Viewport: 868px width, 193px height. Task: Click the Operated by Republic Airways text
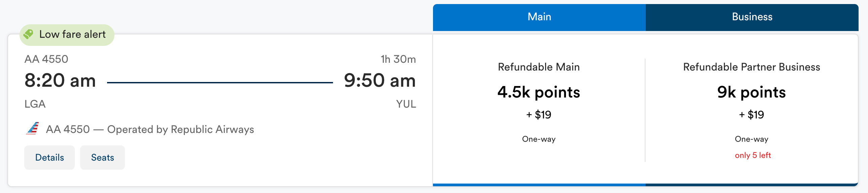[180, 130]
